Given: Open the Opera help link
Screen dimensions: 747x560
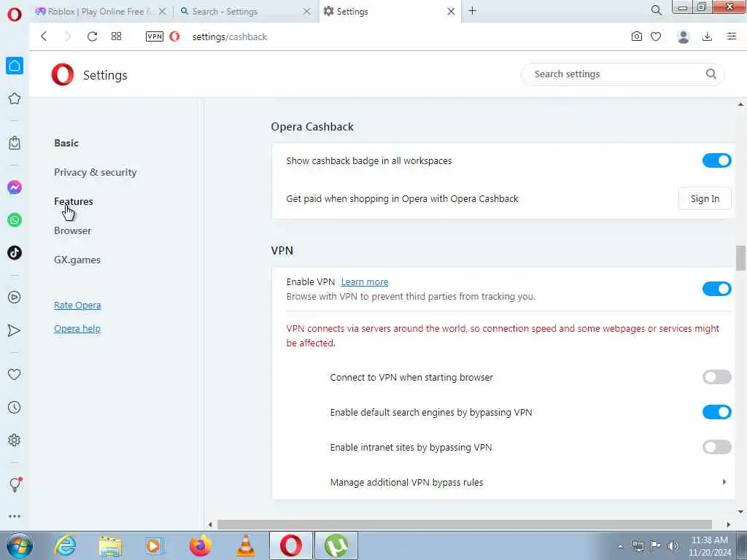Looking at the screenshot, I should click(x=77, y=329).
